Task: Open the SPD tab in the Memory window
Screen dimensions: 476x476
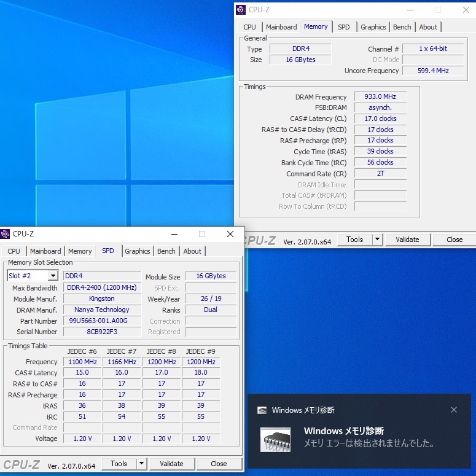Action: pos(344,27)
